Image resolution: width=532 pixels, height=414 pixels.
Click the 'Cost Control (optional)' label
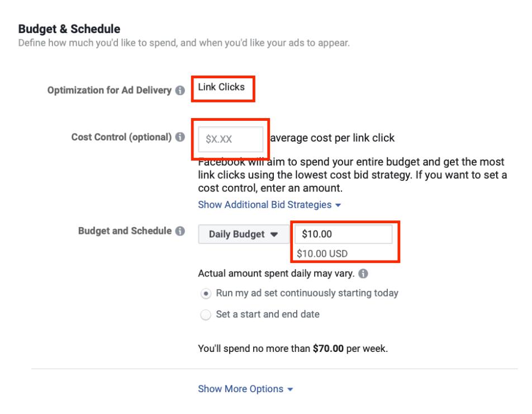121,137
